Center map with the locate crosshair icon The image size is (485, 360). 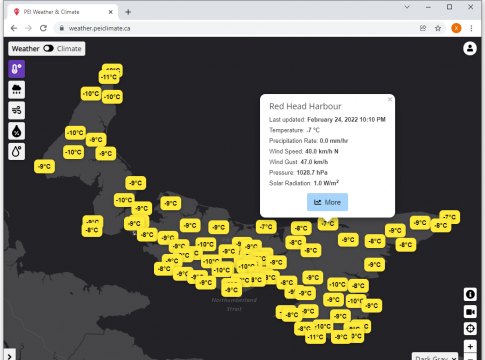[x=470, y=329]
